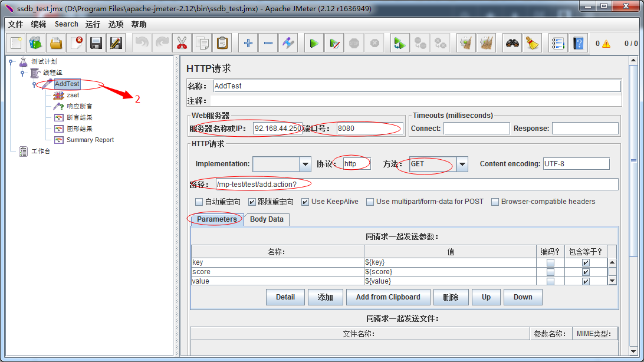Collapse the 测试计划 tree node

[11, 62]
